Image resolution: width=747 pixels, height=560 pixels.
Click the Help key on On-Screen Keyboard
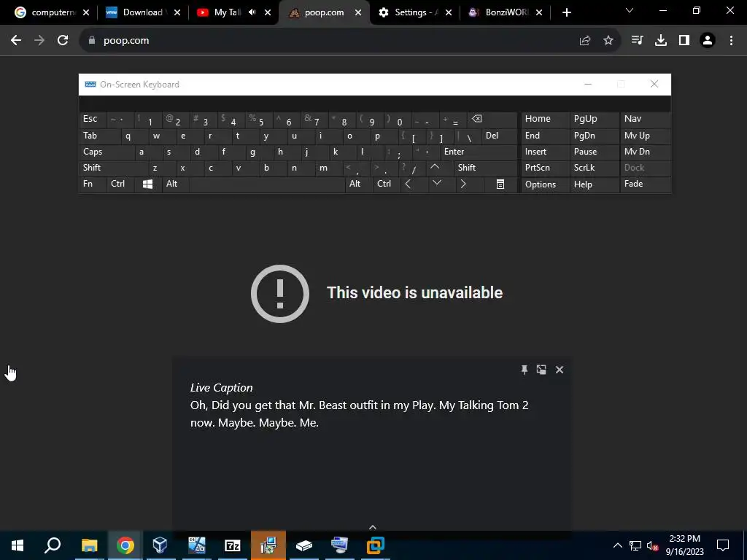(x=594, y=184)
